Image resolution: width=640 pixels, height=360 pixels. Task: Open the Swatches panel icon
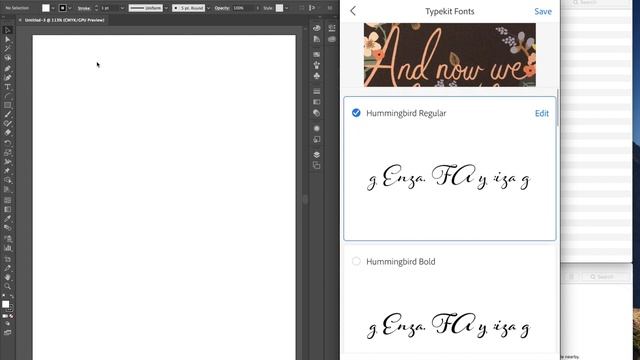click(x=317, y=54)
